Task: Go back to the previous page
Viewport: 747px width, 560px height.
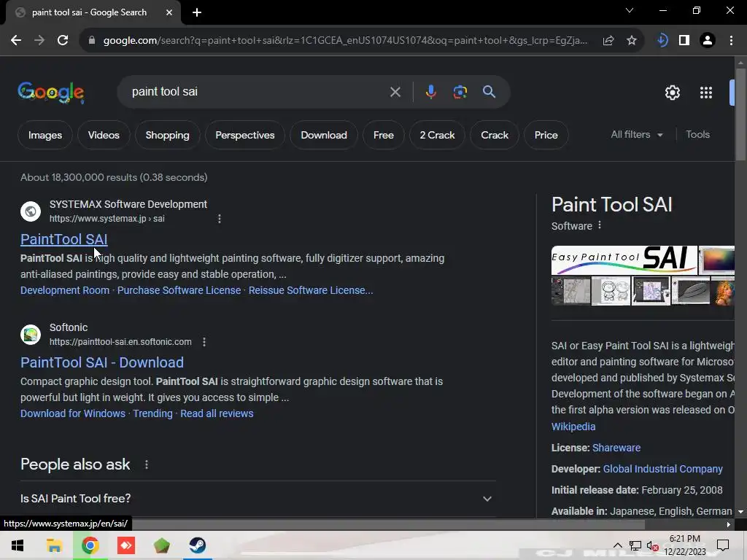Action: 16,41
